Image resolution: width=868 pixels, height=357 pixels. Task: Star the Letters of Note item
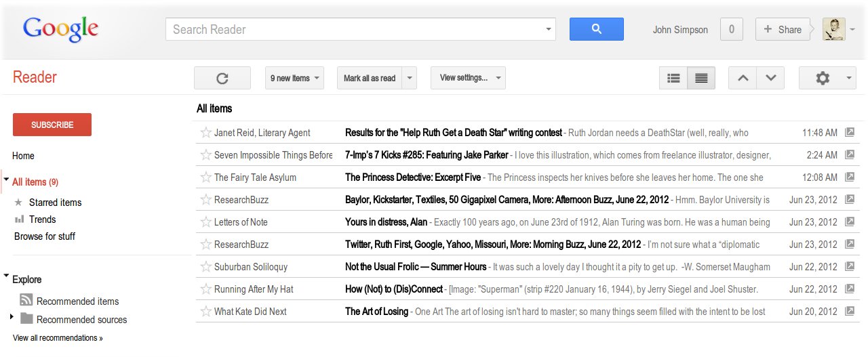point(206,222)
